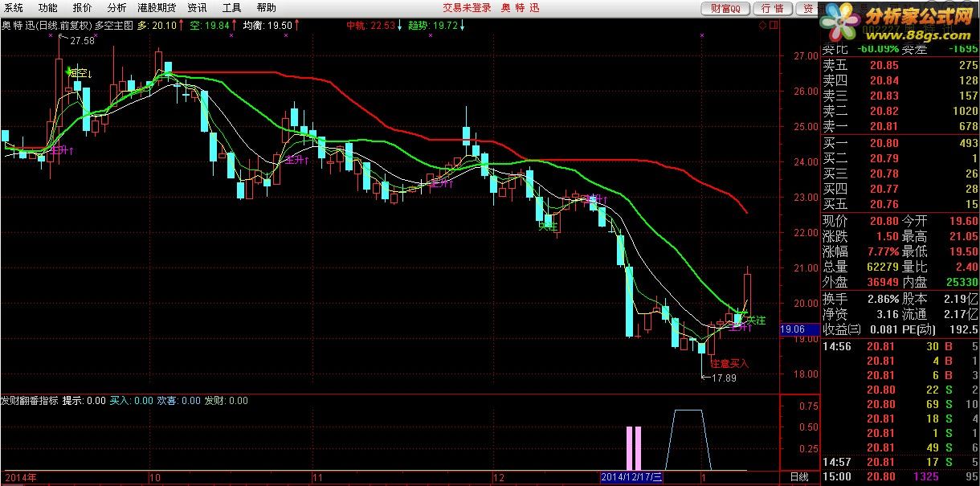Click the 财富QQ button
980x486 pixels.
[x=725, y=9]
